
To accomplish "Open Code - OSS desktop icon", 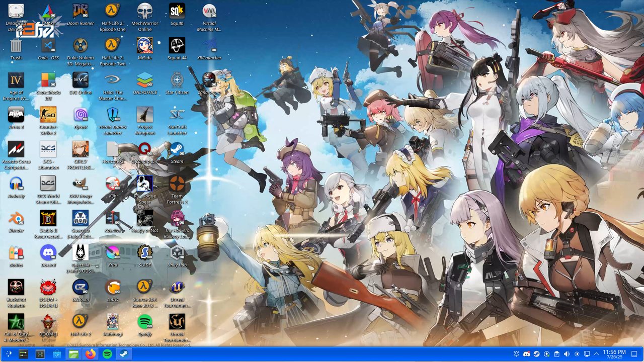I will point(48,46).
